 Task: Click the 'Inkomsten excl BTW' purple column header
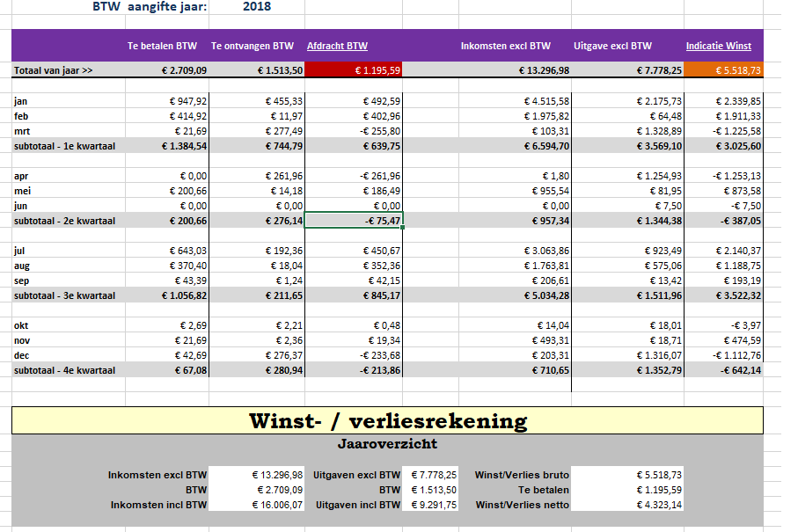pyautogui.click(x=505, y=46)
